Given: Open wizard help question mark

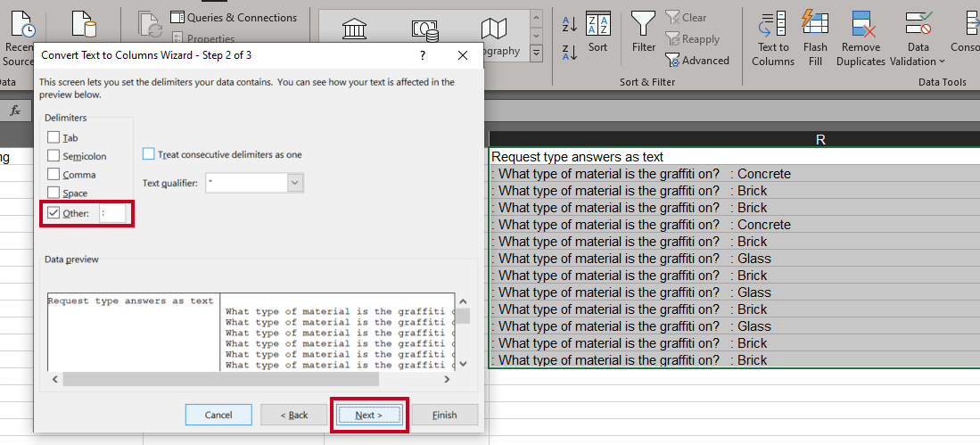Looking at the screenshot, I should (x=423, y=55).
